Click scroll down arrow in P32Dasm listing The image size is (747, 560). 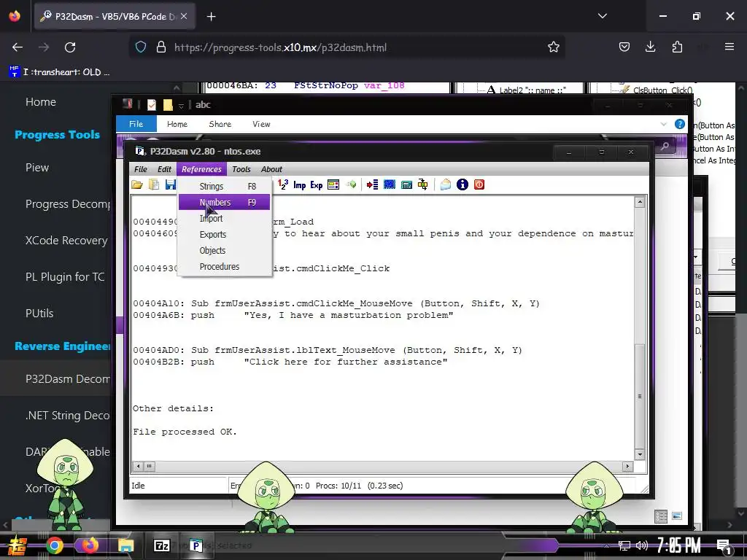(640, 454)
